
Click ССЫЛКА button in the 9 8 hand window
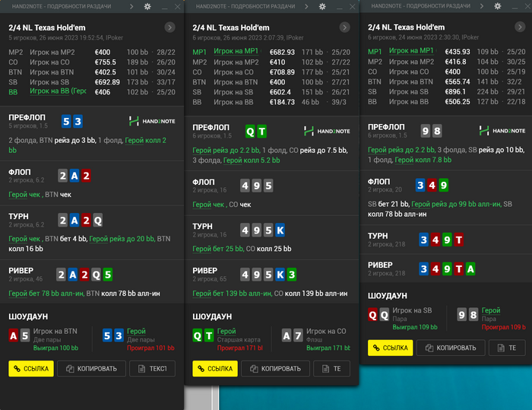click(x=390, y=348)
